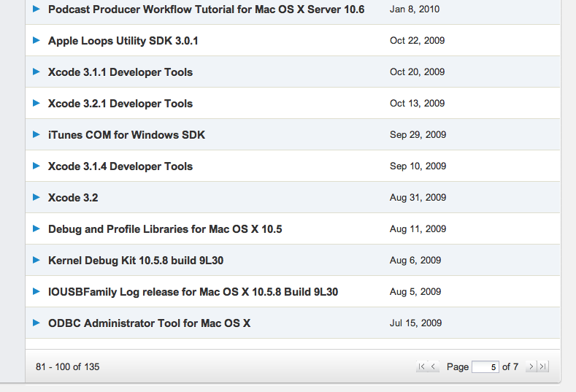Screen dimensions: 576x392
Task: Click the ODBC Administrator Tool for Mac OS X title
Action: 149,323
